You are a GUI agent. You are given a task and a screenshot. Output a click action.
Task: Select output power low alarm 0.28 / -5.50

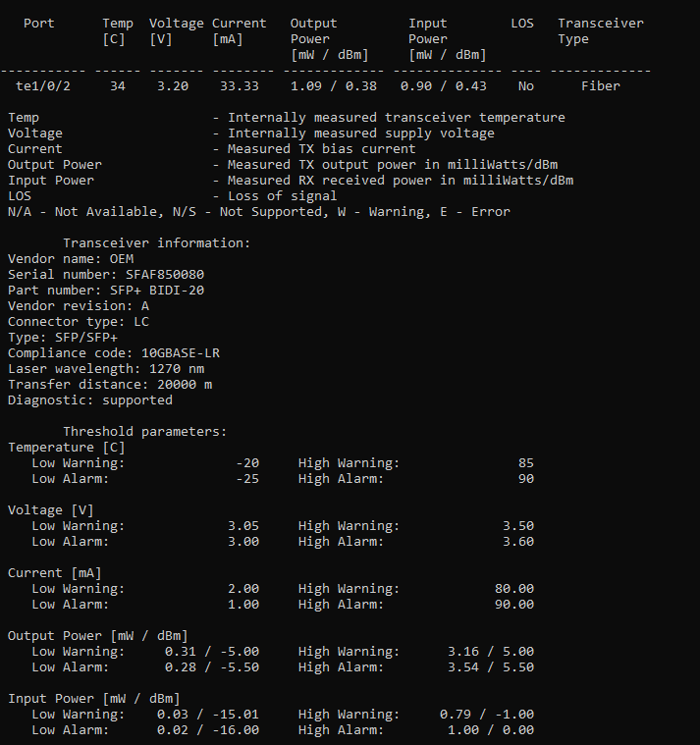point(212,666)
